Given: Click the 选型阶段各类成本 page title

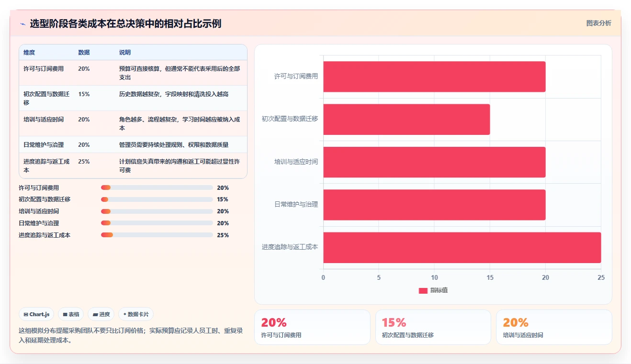Looking at the screenshot, I should coord(125,23).
